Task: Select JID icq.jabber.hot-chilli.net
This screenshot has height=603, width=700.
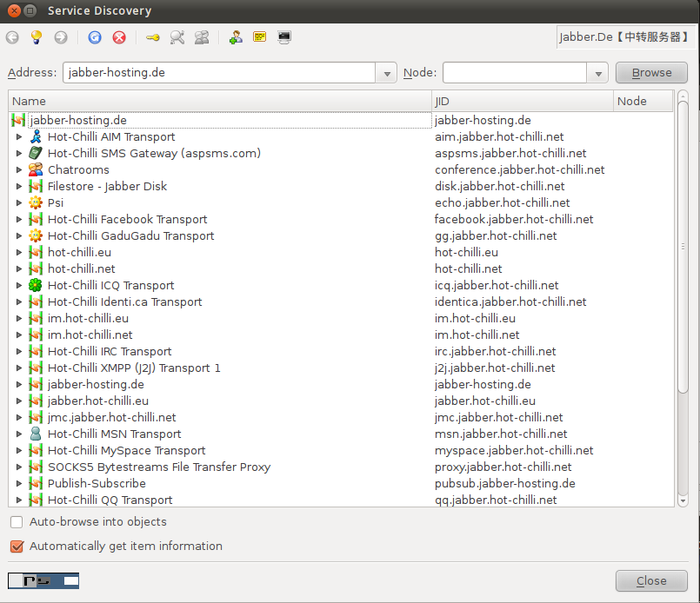Action: tap(497, 285)
